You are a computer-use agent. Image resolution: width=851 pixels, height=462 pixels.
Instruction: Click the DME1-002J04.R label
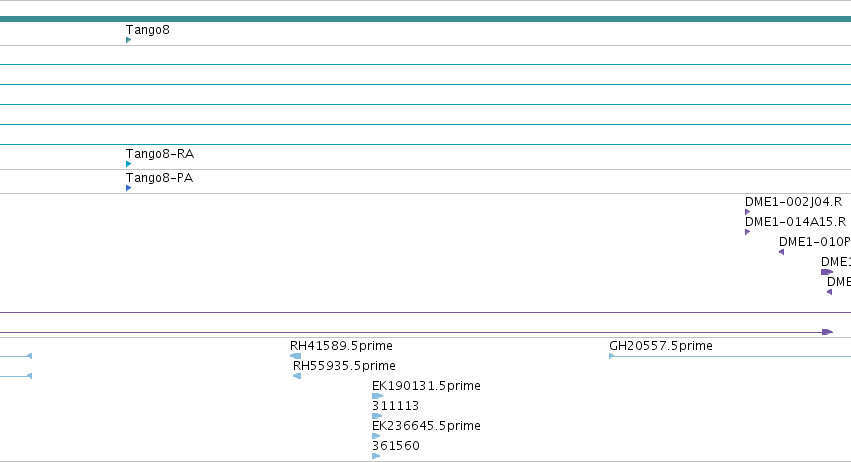pos(793,202)
